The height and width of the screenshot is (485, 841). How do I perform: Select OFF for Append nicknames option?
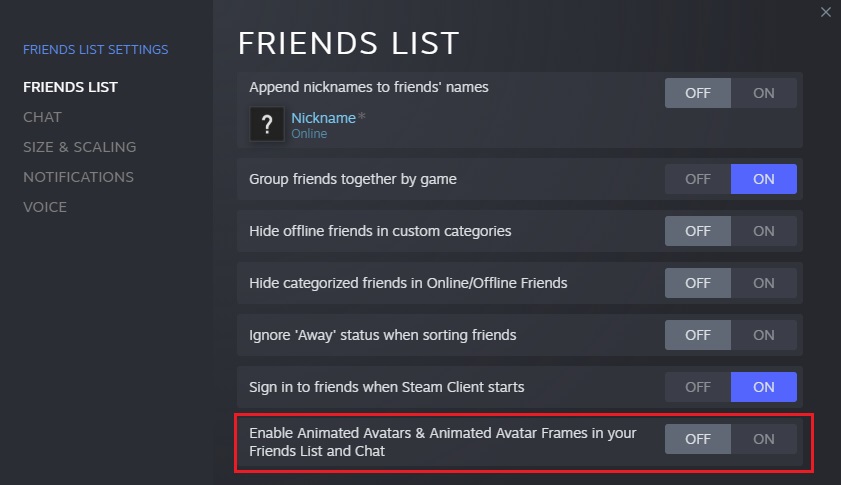point(698,93)
